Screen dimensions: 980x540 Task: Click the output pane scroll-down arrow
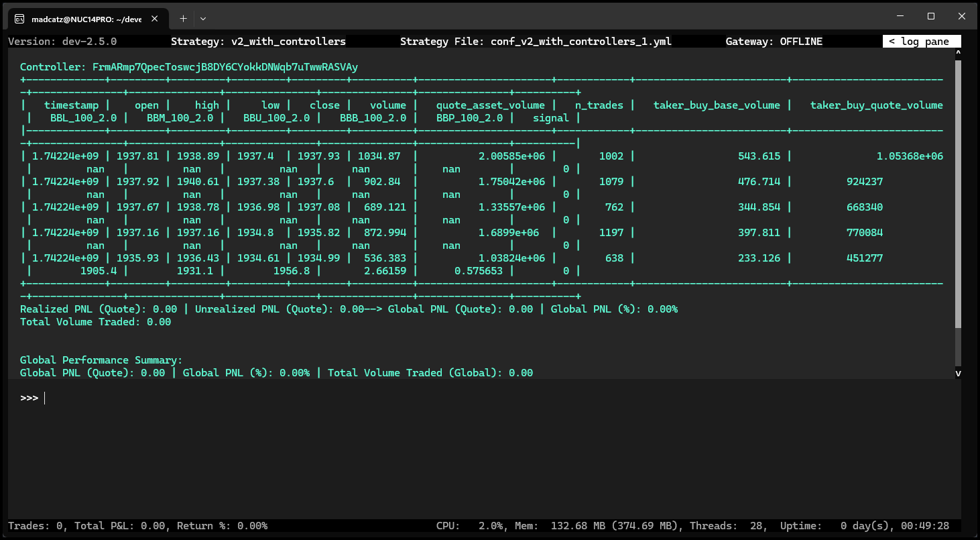958,374
